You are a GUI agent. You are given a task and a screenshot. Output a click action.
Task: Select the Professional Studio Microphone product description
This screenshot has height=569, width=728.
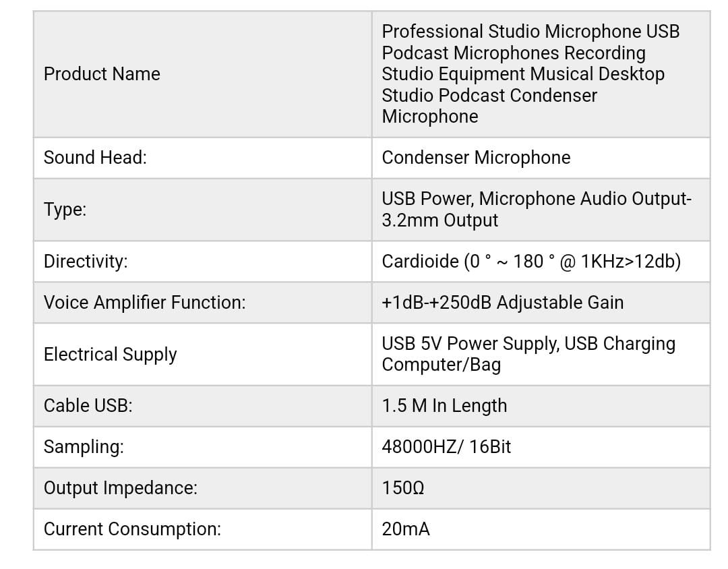pos(530,74)
